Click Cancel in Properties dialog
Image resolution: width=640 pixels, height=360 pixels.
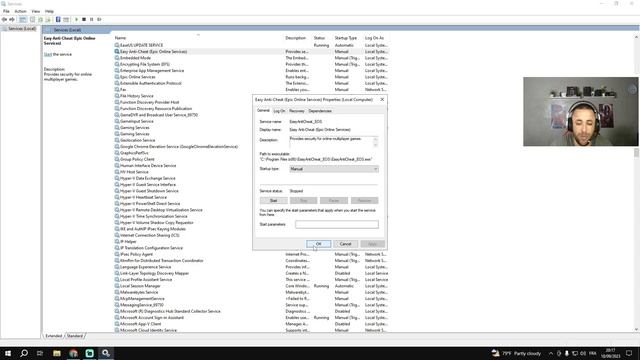coord(346,244)
